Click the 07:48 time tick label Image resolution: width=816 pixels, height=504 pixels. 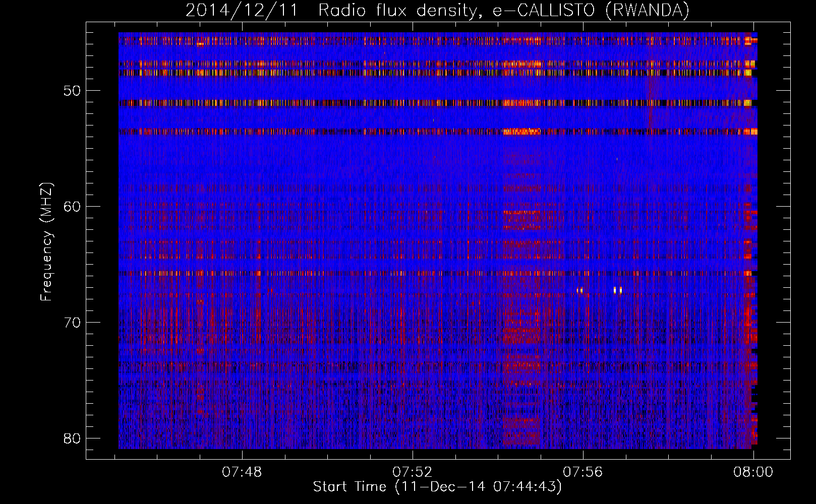[242, 472]
